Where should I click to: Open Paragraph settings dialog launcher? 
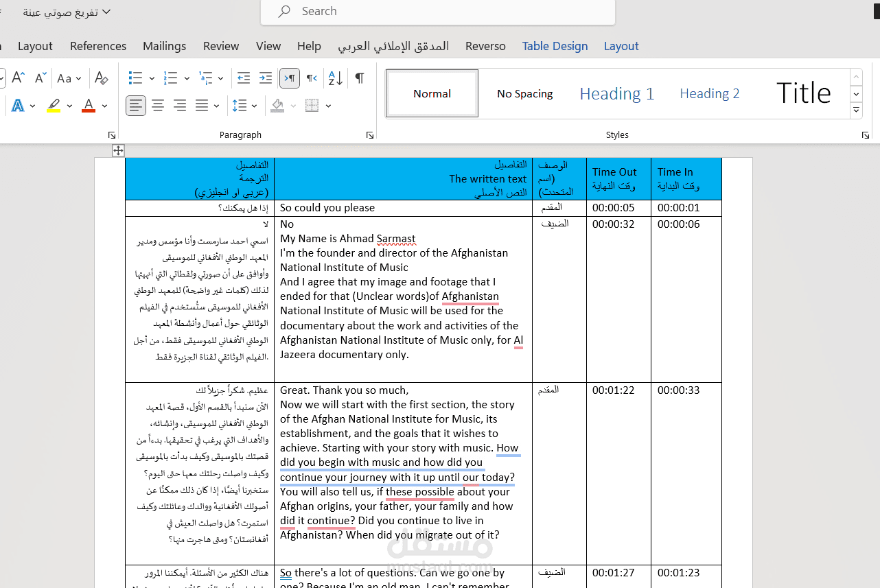coord(370,135)
